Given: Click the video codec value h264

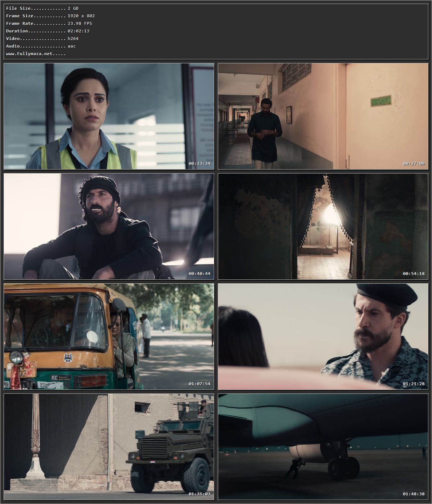Looking at the screenshot, I should [73, 39].
